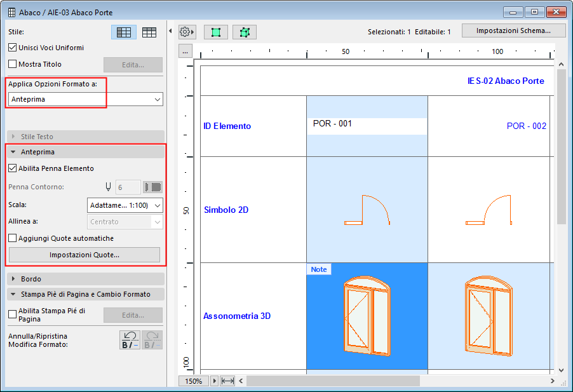
Task: Select POR - 001 3D door preview
Action: (x=367, y=316)
